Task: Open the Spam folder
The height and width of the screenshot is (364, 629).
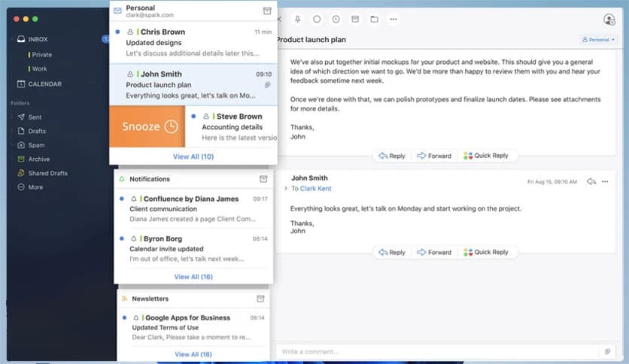Action: [x=36, y=145]
